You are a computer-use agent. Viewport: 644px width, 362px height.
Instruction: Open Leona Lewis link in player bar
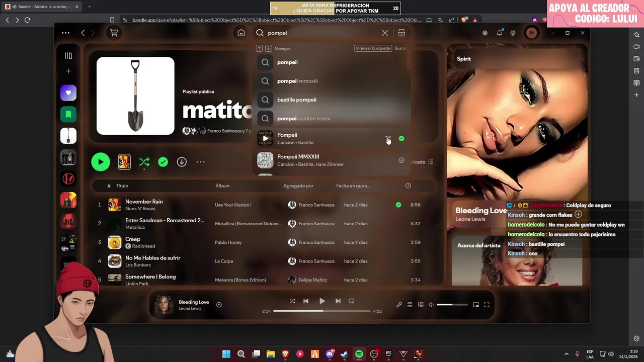coord(190,308)
